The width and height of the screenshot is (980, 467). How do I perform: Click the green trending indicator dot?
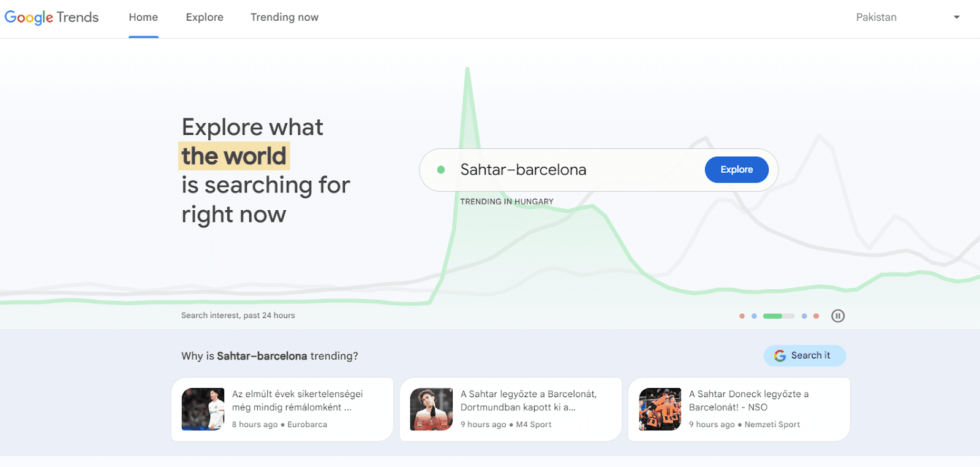(x=441, y=170)
